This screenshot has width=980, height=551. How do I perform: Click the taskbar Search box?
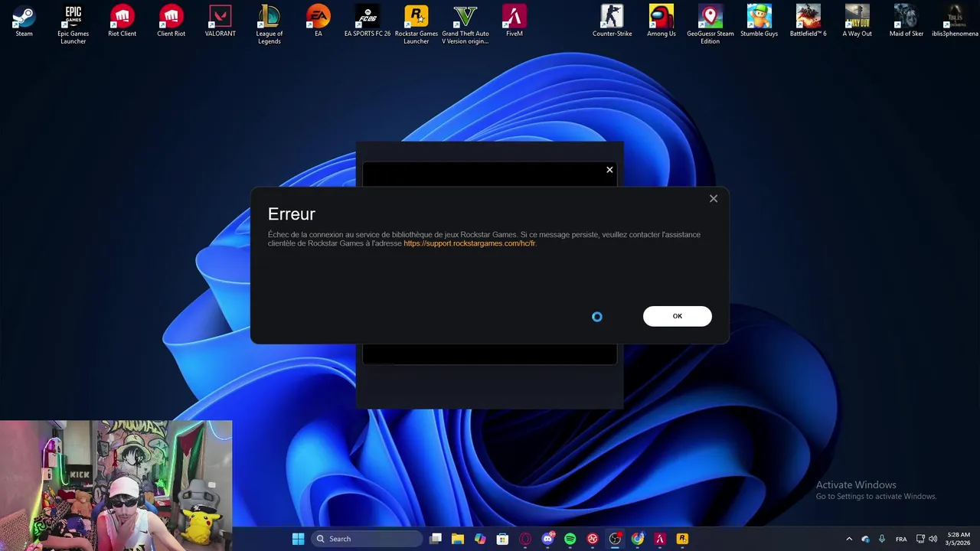click(367, 539)
